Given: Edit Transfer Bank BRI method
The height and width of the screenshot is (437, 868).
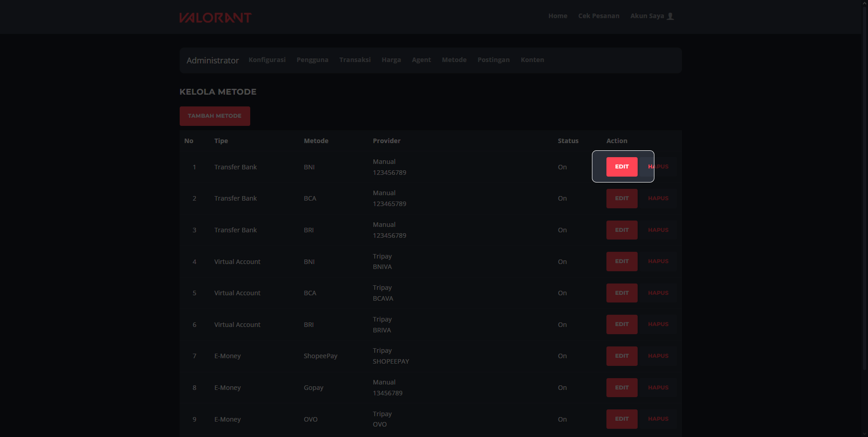Looking at the screenshot, I should pyautogui.click(x=622, y=230).
